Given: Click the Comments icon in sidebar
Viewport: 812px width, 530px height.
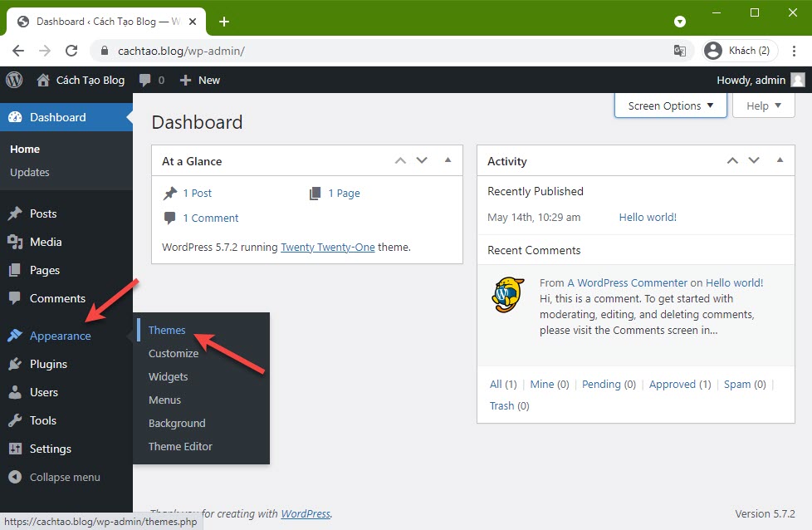Looking at the screenshot, I should [15, 298].
